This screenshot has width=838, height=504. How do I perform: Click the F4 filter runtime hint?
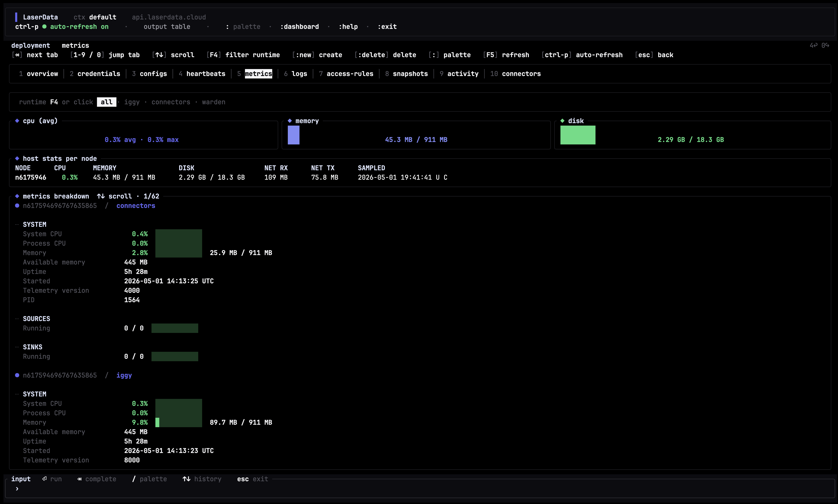pos(243,55)
